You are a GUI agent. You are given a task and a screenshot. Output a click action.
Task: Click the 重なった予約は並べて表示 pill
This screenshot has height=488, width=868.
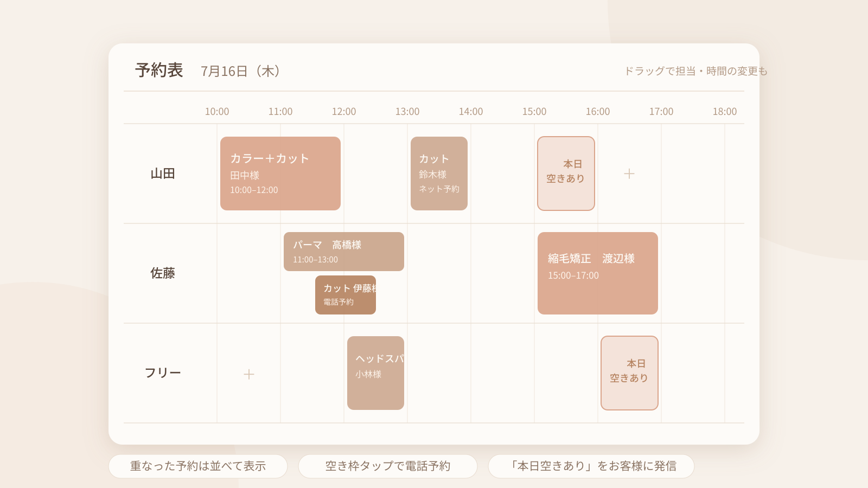(198, 466)
